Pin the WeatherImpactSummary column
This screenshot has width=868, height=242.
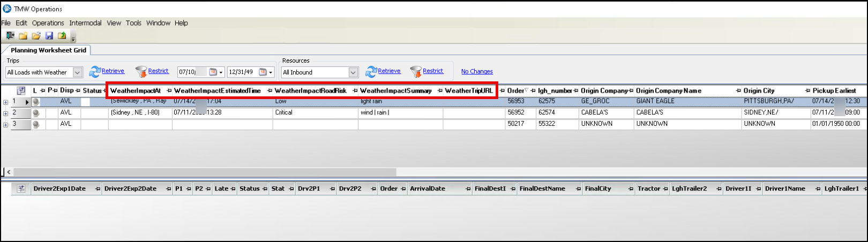click(440, 91)
